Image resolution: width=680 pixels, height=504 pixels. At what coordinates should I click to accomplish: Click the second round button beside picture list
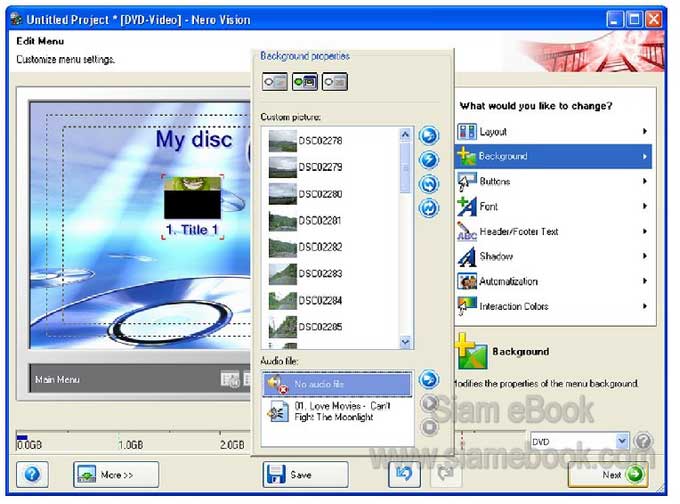(x=429, y=160)
